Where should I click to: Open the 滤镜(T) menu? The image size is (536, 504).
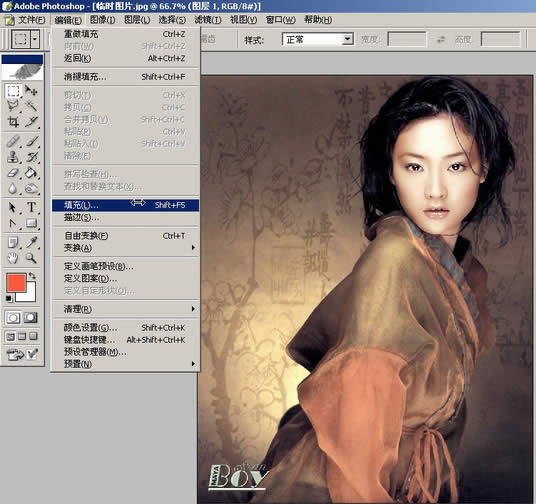pyautogui.click(x=208, y=20)
